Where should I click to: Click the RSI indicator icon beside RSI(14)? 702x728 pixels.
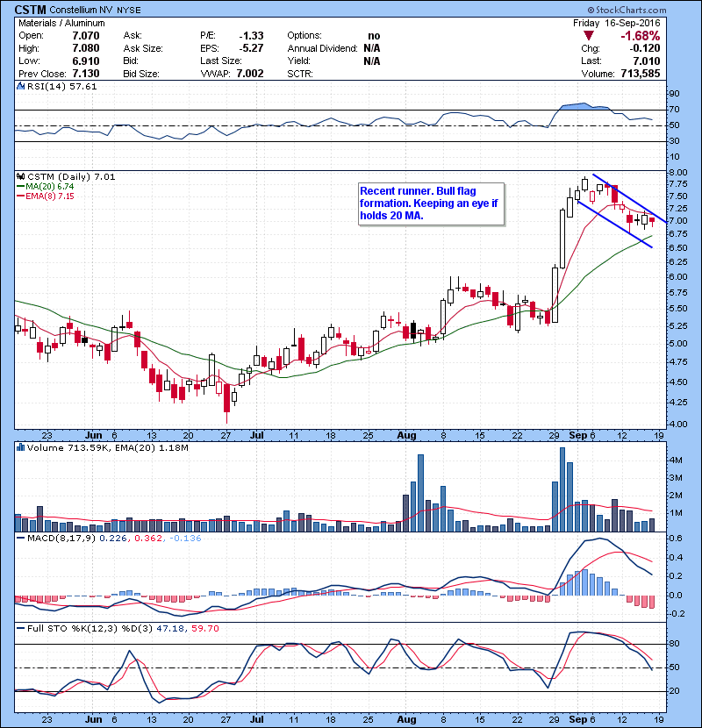coord(20,86)
